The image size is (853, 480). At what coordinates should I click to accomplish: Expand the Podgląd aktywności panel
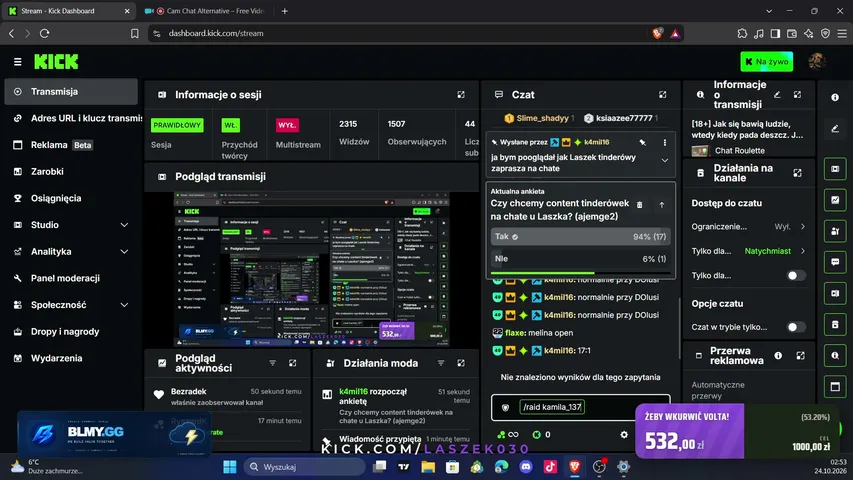pos(293,363)
